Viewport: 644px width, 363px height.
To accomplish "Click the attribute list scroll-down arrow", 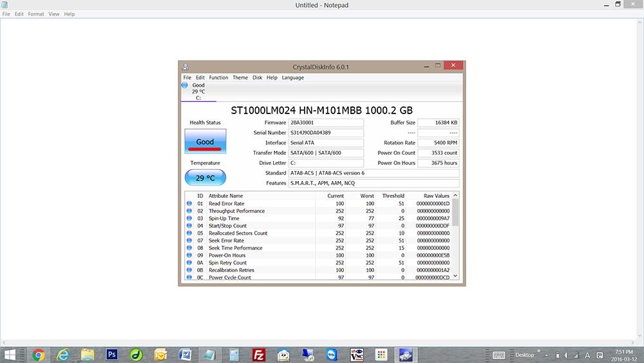I will [455, 276].
